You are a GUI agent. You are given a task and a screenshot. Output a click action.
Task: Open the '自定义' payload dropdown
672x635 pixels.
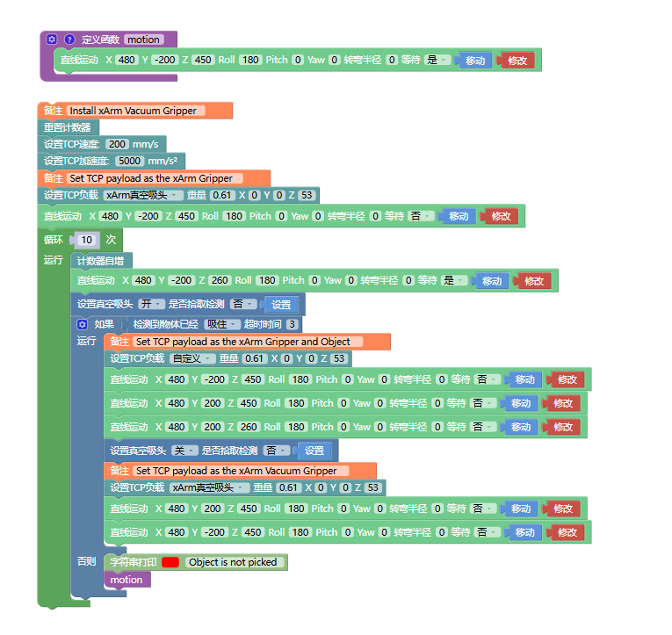pos(192,358)
